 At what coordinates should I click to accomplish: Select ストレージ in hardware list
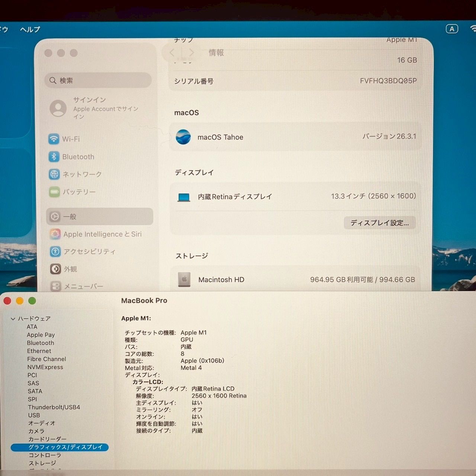pyautogui.click(x=42, y=463)
